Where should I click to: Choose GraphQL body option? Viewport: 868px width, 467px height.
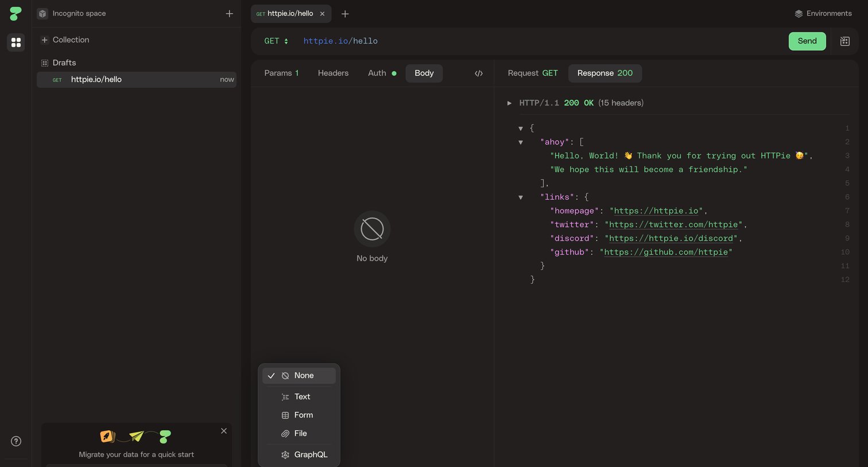[x=299, y=455]
